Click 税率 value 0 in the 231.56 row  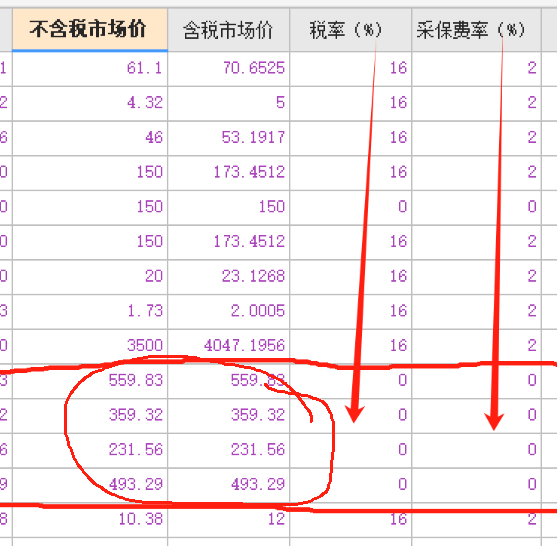click(x=351, y=450)
